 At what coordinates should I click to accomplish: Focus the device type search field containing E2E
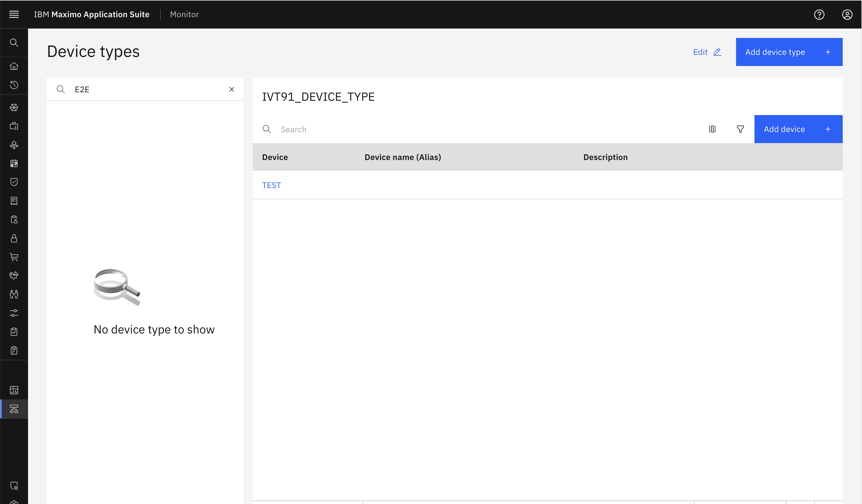tap(145, 89)
